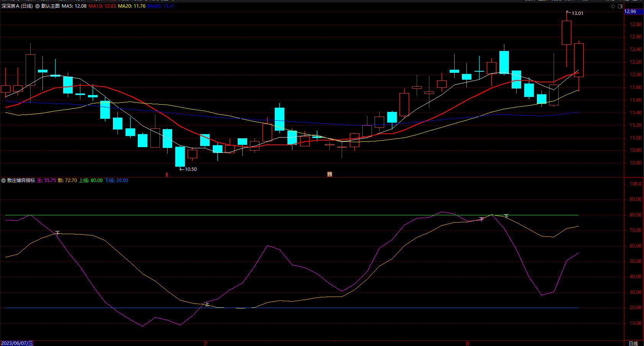The height and width of the screenshot is (346, 644).
Task: Select the 深深房A (日线) chart title
Action: coord(17,6)
